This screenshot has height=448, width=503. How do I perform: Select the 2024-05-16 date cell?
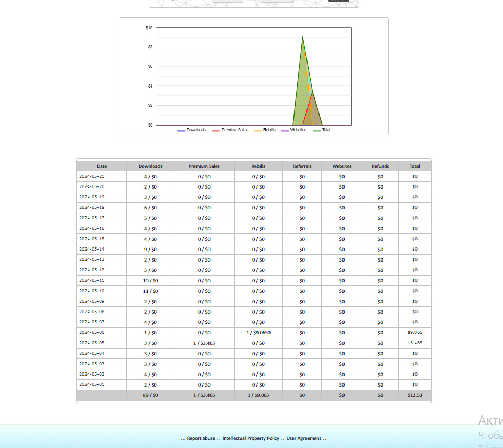[x=102, y=228]
